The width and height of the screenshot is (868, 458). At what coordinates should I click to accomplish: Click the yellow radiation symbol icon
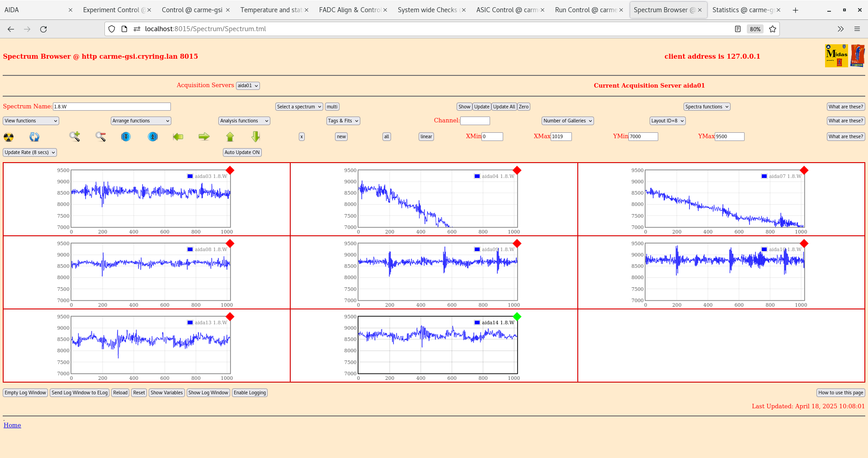[x=9, y=137]
